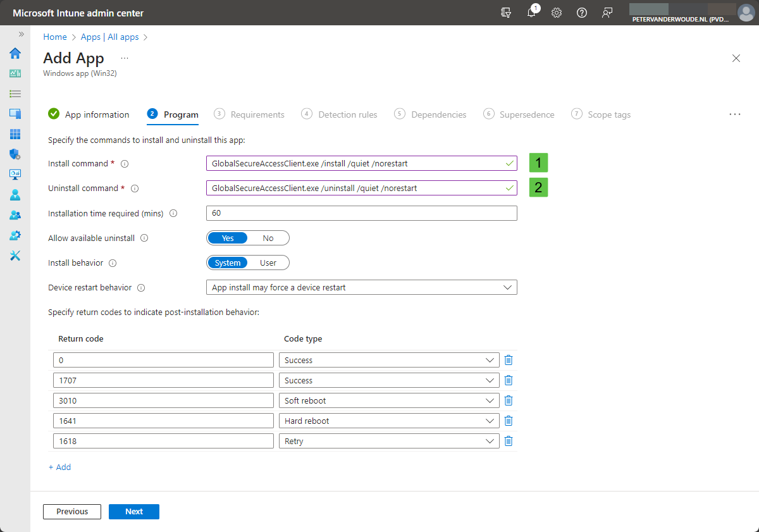Open Devices from the left sidebar
This screenshot has width=759, height=532.
tap(15, 114)
